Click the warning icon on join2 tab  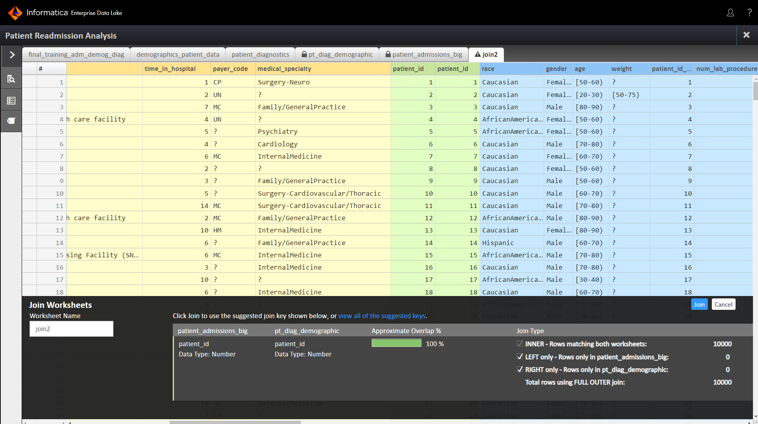click(478, 55)
